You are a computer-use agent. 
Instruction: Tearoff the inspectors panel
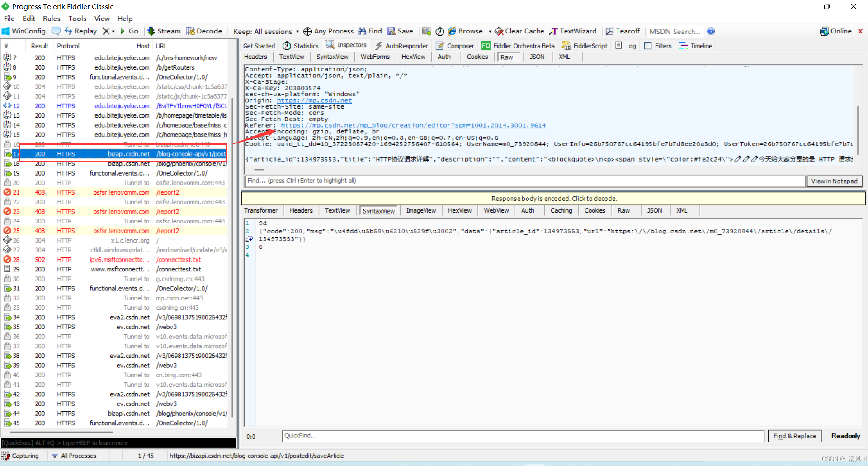(623, 31)
